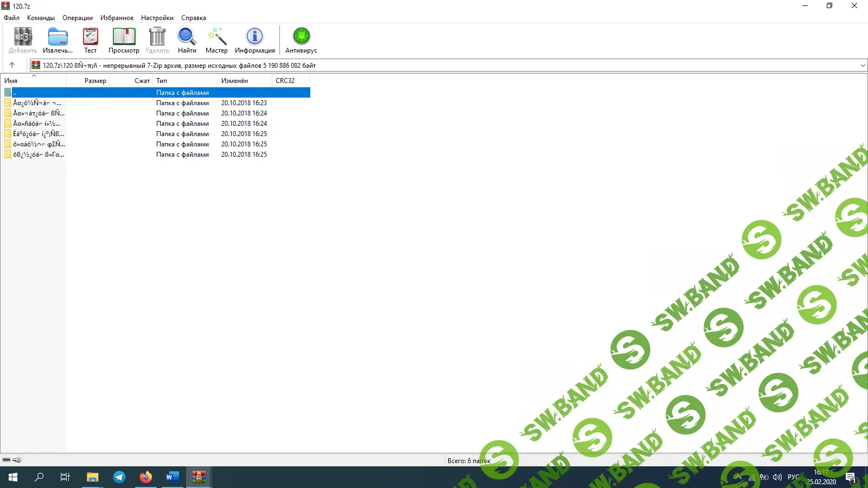Open the Файл menu

click(11, 18)
